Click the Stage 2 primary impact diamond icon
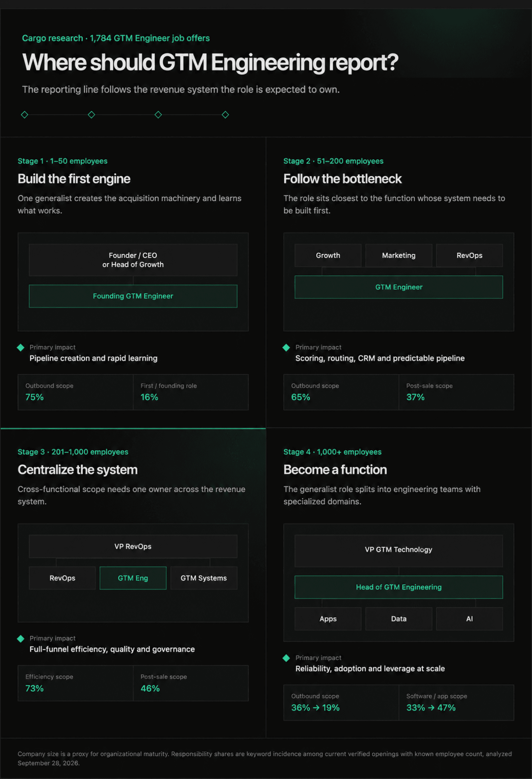Viewport: 532px width, 779px height. click(x=286, y=347)
